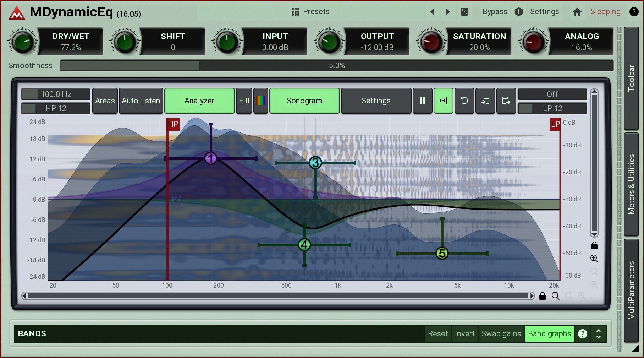Viewport: 644px width, 358px height.
Task: Click the SATURATION knob
Action: coord(431,42)
